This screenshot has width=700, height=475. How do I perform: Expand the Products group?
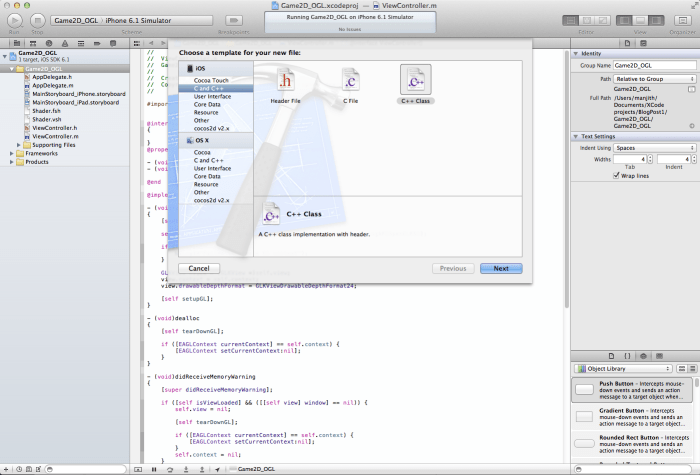coord(12,162)
